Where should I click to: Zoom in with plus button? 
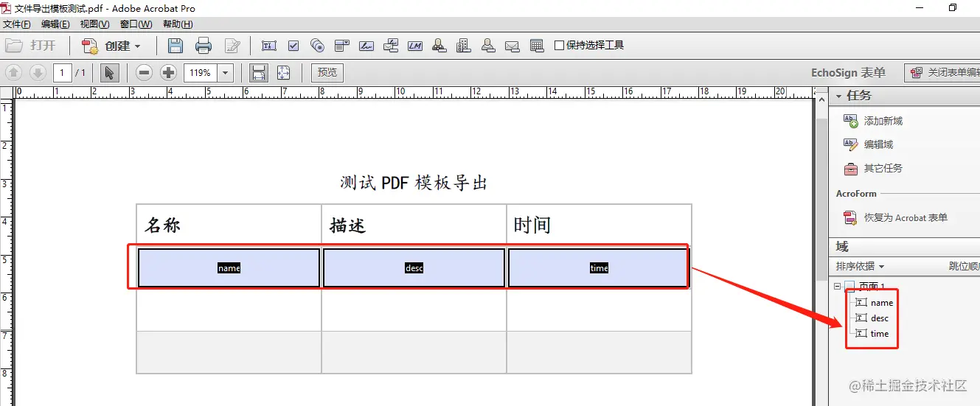[x=168, y=72]
